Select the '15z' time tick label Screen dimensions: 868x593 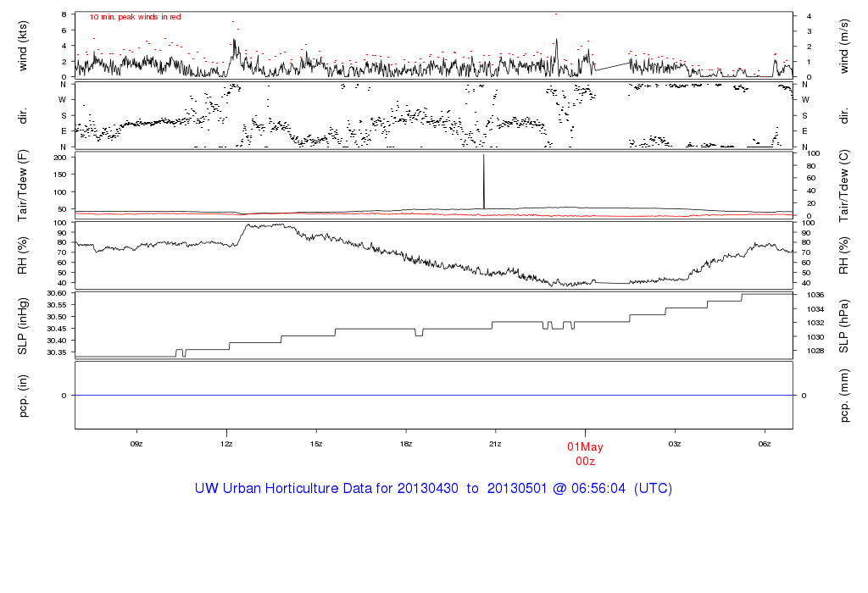316,444
